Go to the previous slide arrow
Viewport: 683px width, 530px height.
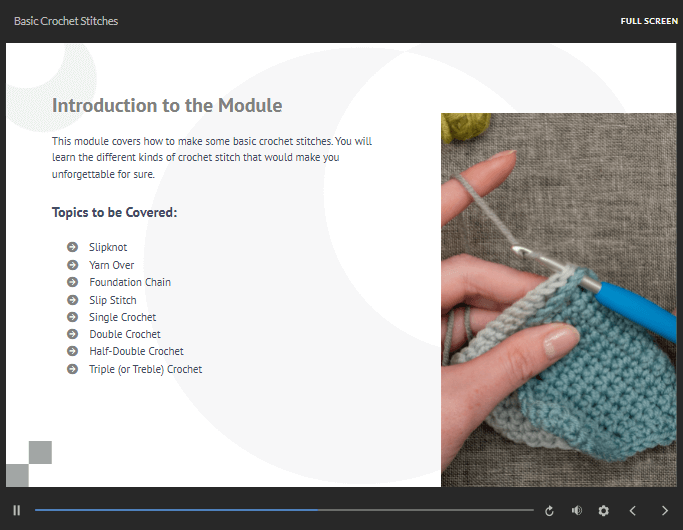click(x=633, y=510)
